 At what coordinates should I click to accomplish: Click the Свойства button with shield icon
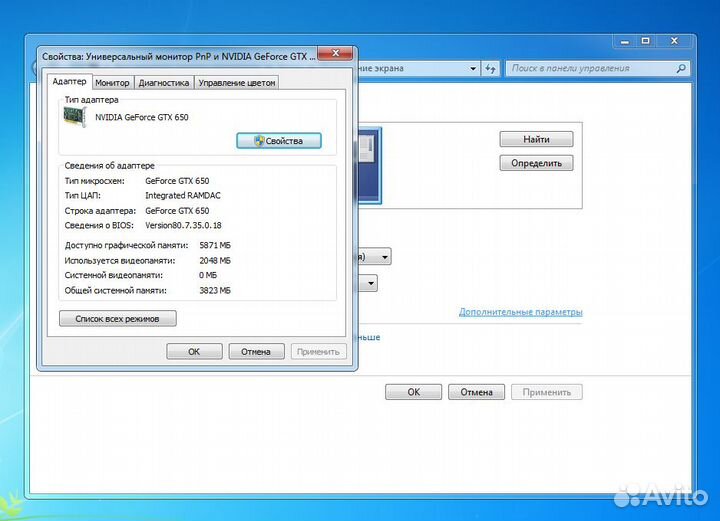279,141
